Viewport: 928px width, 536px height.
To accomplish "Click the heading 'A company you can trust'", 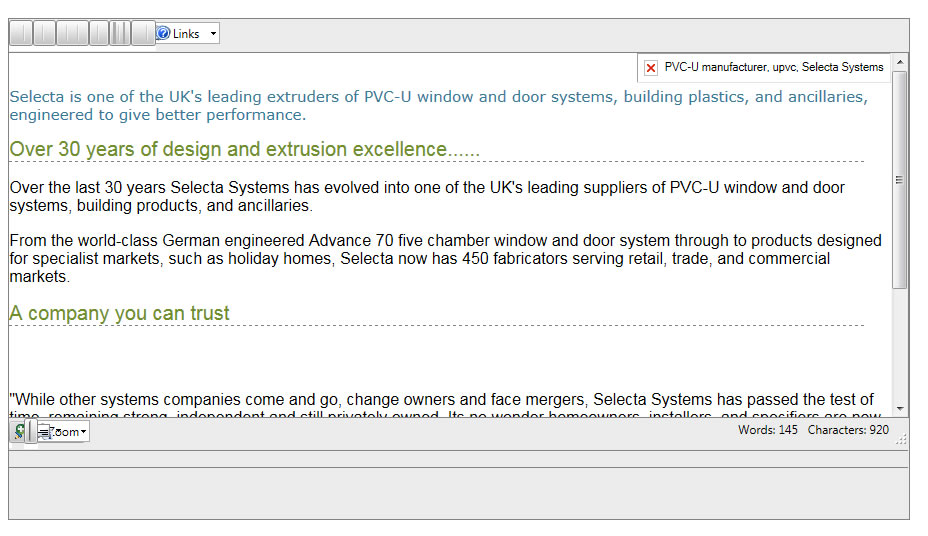I will [120, 313].
